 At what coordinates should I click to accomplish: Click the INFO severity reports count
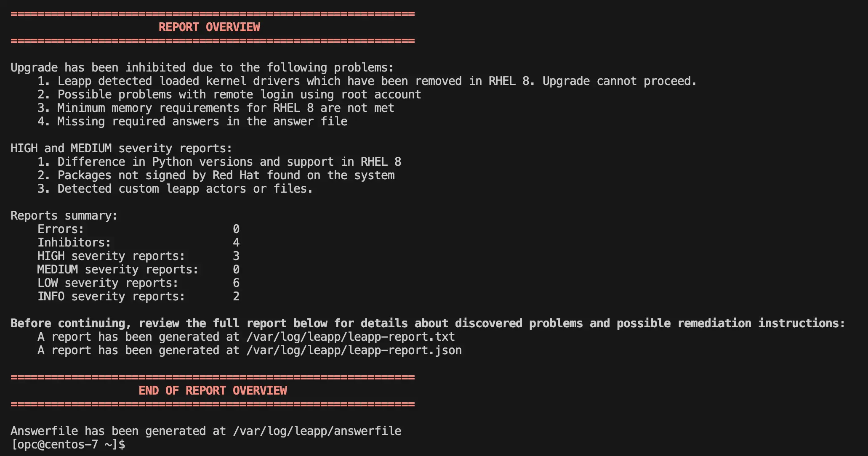[236, 297]
